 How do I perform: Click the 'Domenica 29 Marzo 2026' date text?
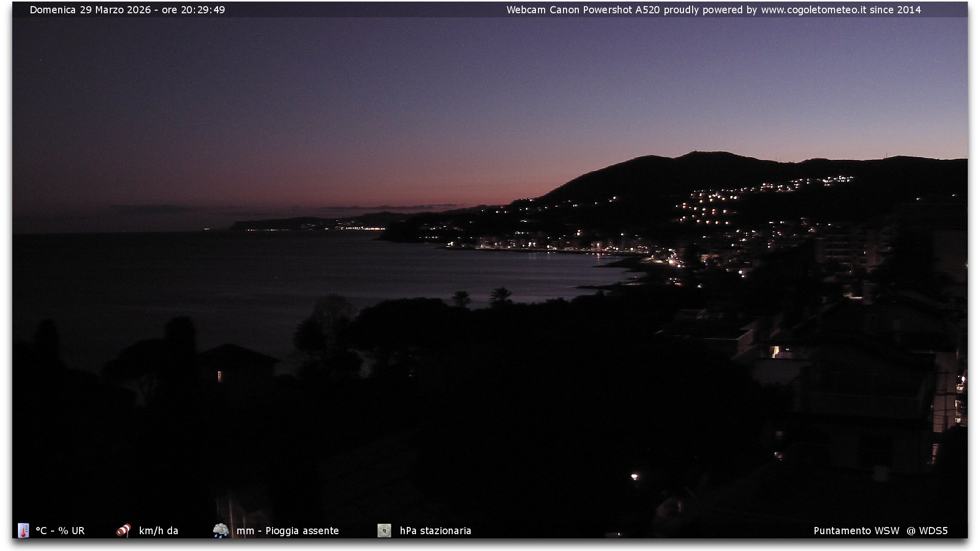[90, 10]
